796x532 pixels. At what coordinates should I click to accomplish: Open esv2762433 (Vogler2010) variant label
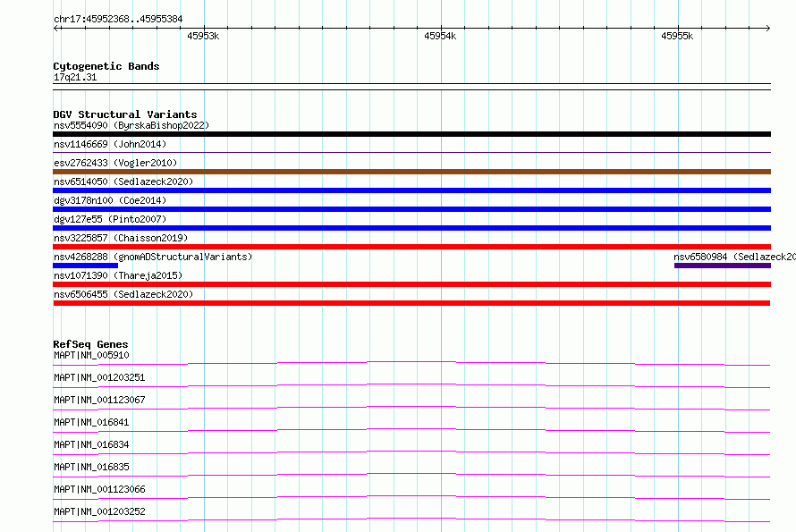(x=115, y=163)
